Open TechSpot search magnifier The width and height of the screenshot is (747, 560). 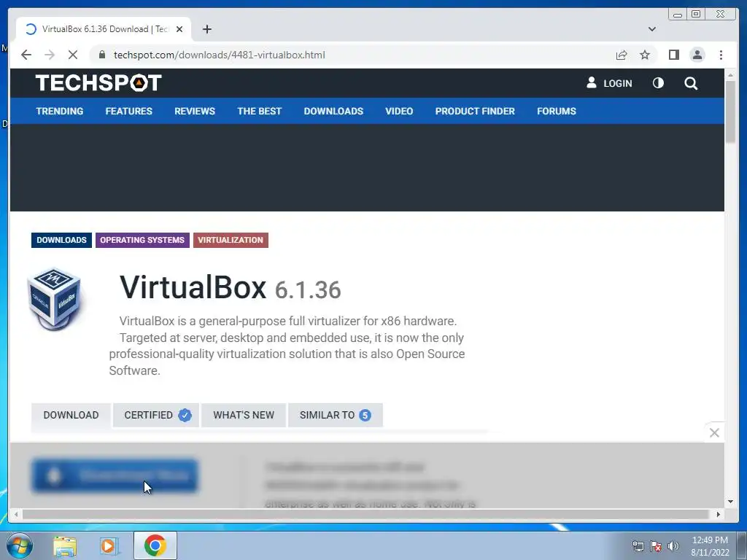(691, 83)
